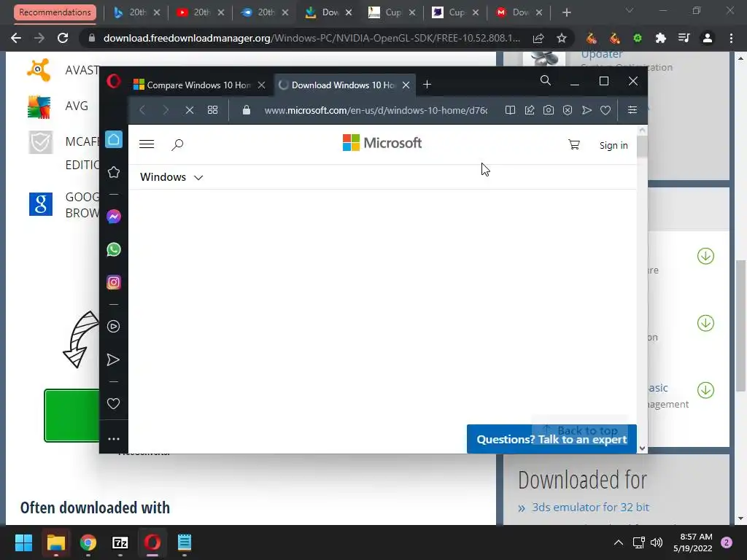Select Download Windows 10 Home tab
Viewport: 747px width, 560px height.
coord(344,85)
